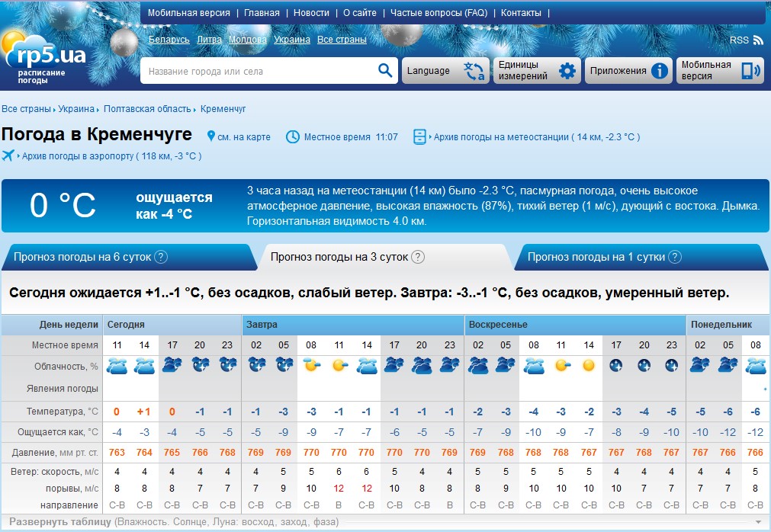Expand the full weather table
This screenshot has width=771, height=532.
60,522
